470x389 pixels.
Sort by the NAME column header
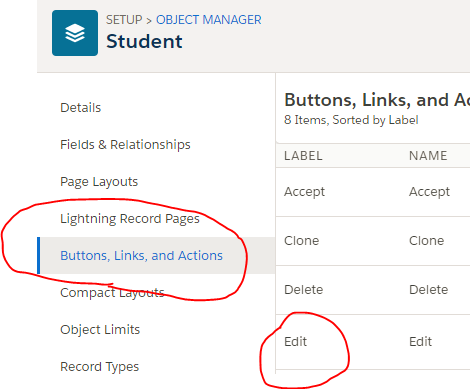(428, 156)
